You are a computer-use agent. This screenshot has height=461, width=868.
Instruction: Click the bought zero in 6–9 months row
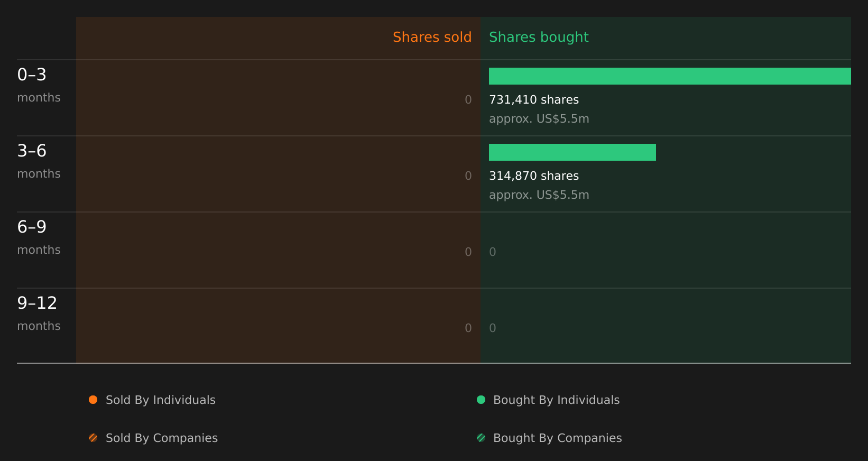(x=493, y=252)
